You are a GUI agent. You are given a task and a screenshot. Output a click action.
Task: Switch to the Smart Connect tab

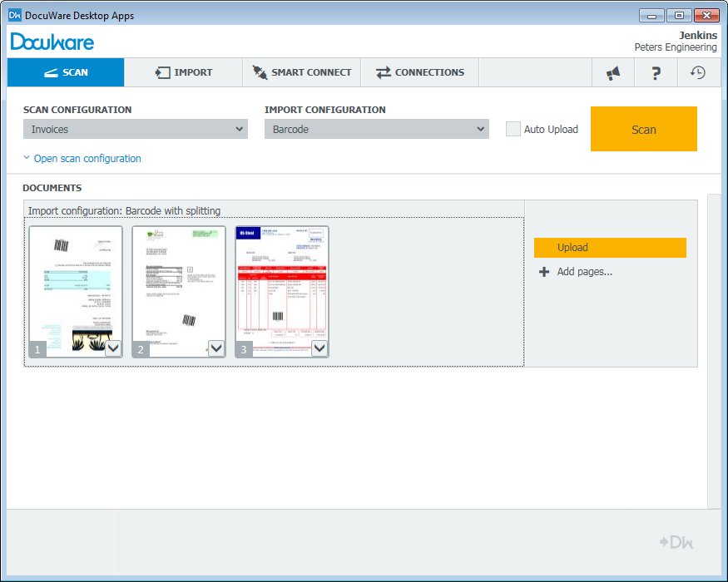coord(301,72)
